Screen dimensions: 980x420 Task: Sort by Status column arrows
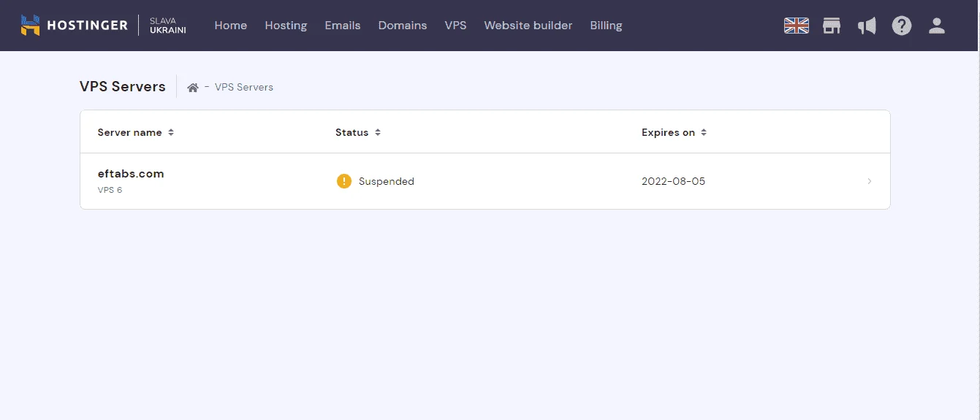click(378, 133)
